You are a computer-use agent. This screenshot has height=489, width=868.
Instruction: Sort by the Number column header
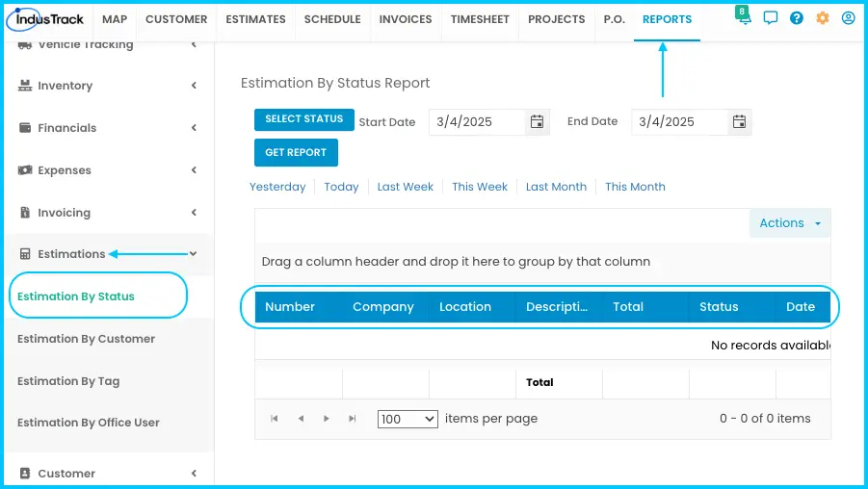click(x=299, y=307)
